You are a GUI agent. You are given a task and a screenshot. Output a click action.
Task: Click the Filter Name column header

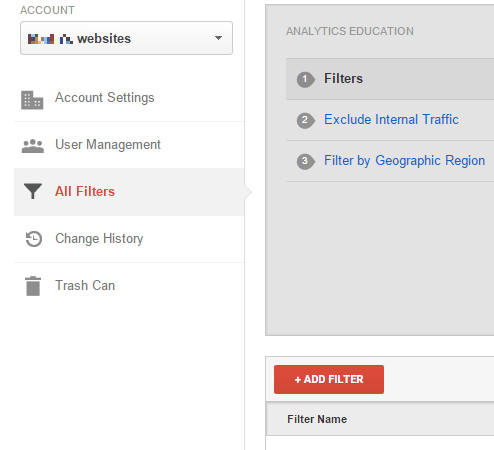click(x=317, y=419)
